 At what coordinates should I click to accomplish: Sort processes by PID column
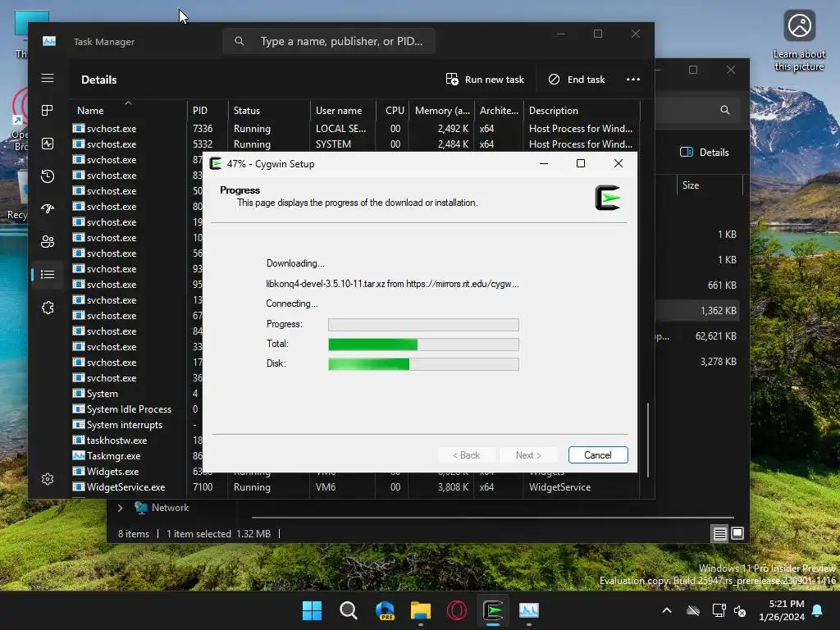click(208, 111)
